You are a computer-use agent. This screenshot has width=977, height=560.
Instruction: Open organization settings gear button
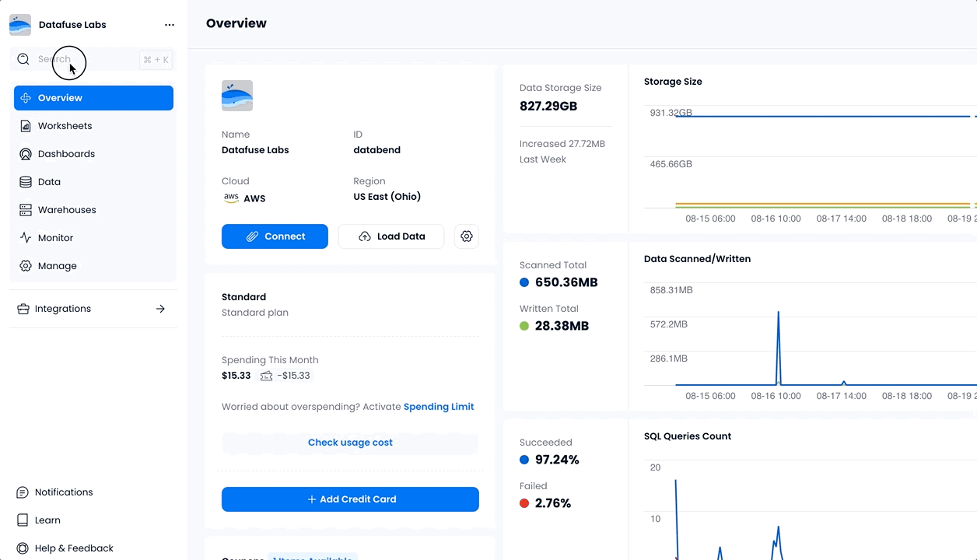point(467,236)
